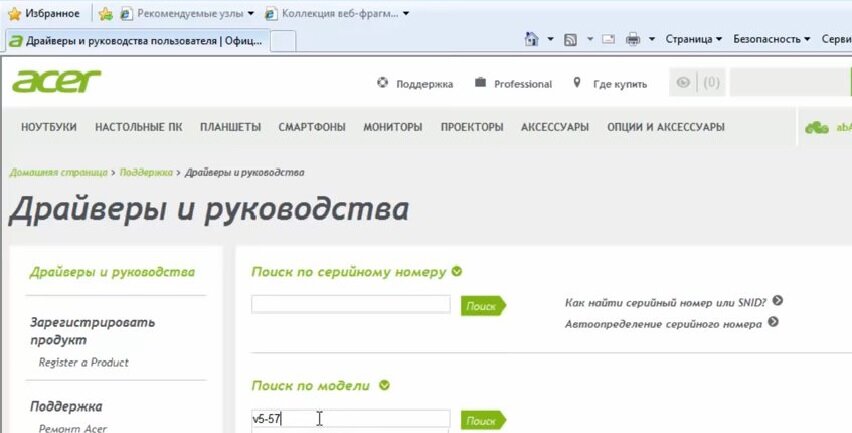Viewport: 852px width, 433px height.
Task: Open the АКСЕССУАРЫ navigation menu
Action: tap(555, 127)
